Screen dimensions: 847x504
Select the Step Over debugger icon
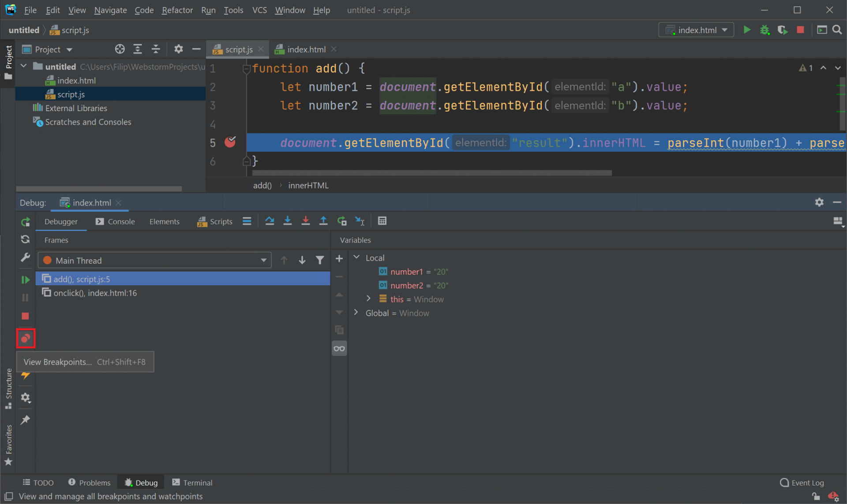click(270, 220)
